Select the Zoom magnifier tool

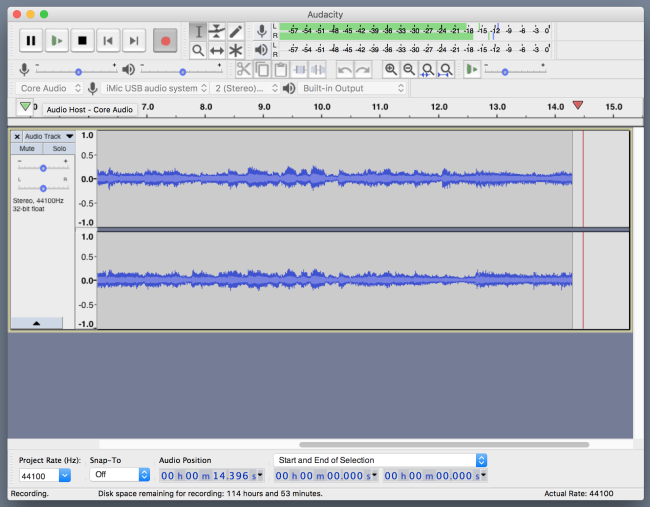pyautogui.click(x=198, y=51)
